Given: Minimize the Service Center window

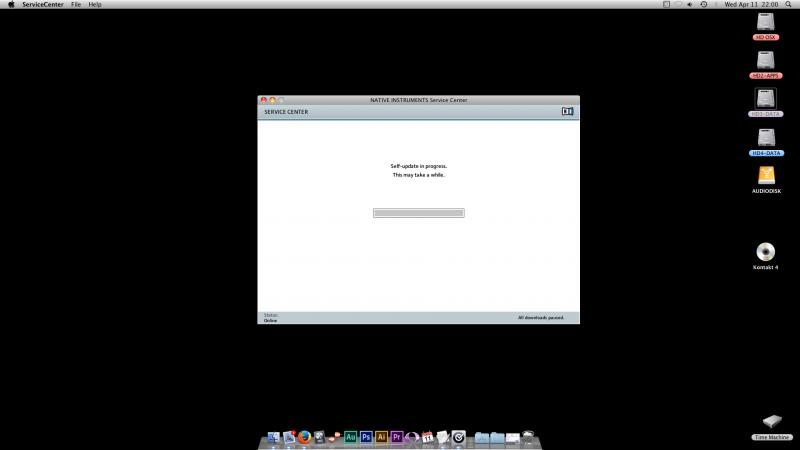Looking at the screenshot, I should [272, 100].
